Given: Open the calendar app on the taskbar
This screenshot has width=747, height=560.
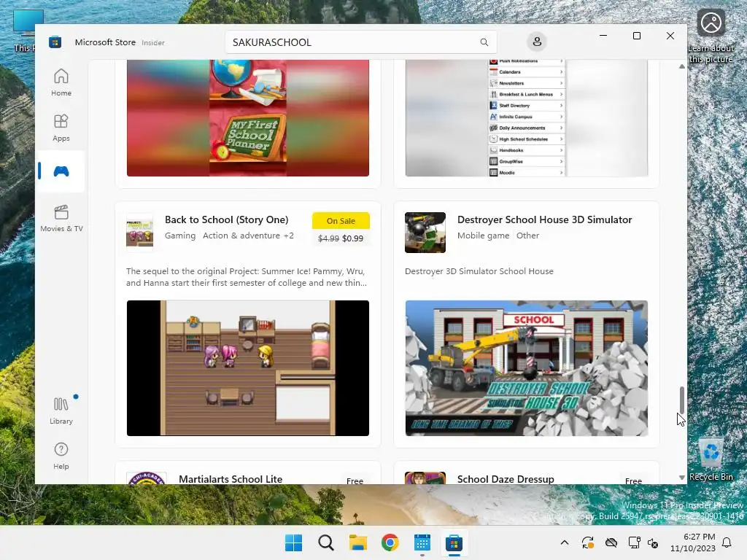Looking at the screenshot, I should pos(422,542).
